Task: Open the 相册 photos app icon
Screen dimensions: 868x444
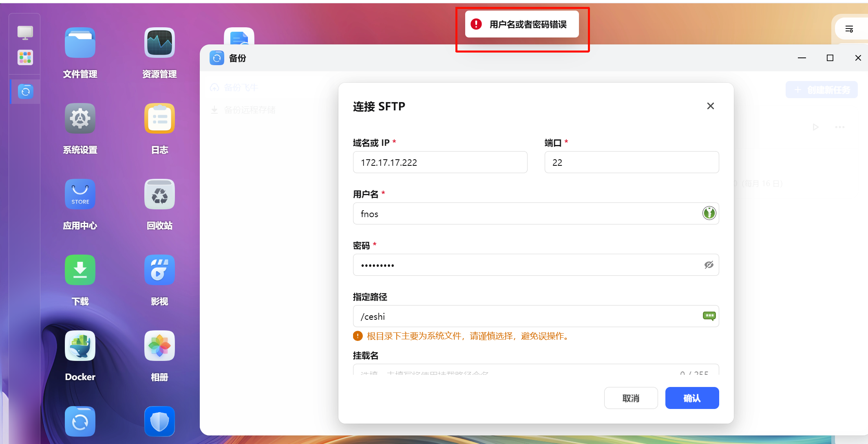Action: pyautogui.click(x=159, y=346)
